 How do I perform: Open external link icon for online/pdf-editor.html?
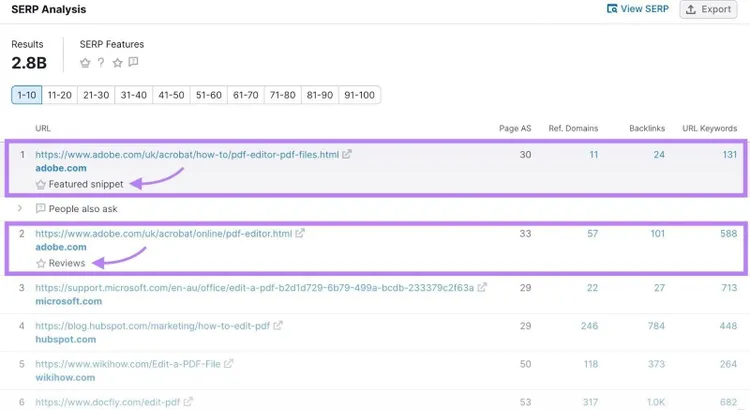(x=300, y=233)
